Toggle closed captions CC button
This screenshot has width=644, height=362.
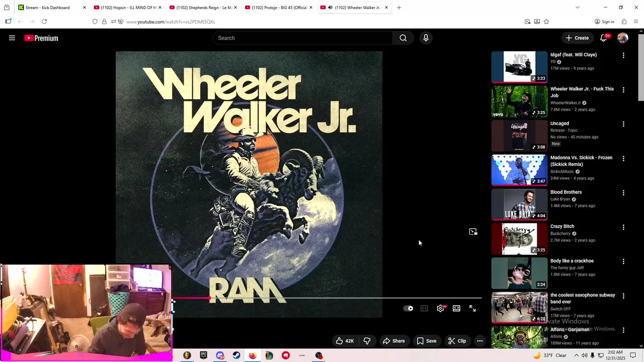424,309
